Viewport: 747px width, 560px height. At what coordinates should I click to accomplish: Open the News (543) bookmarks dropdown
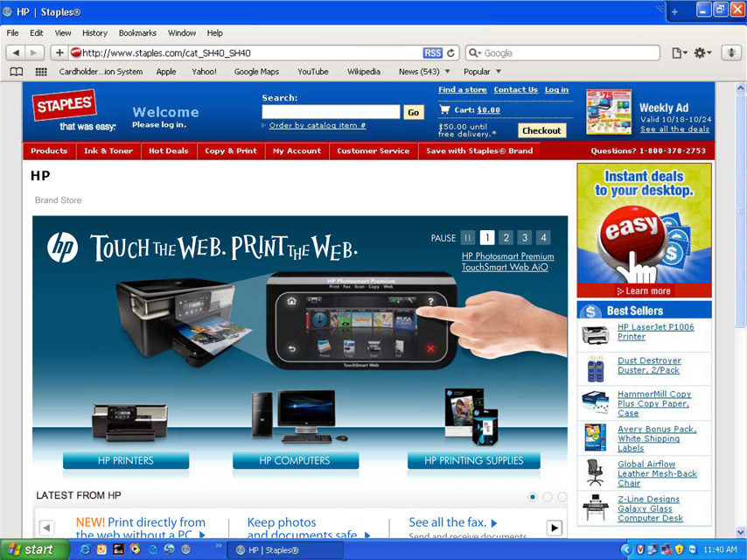[424, 72]
